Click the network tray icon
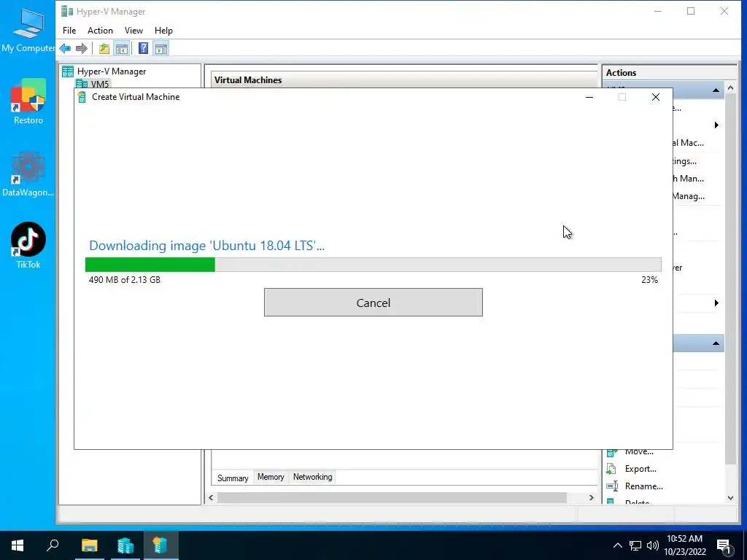This screenshot has width=747, height=560. pos(635,545)
